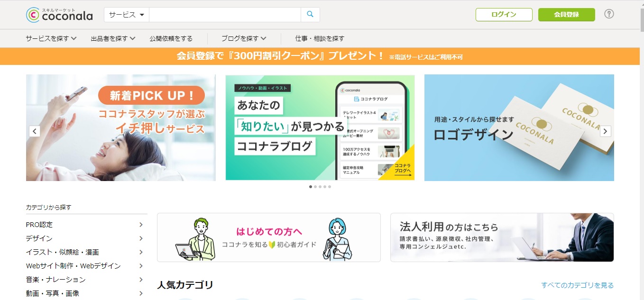This screenshot has height=300, width=644.
Task: Select the first carousel dot
Action: click(311, 187)
